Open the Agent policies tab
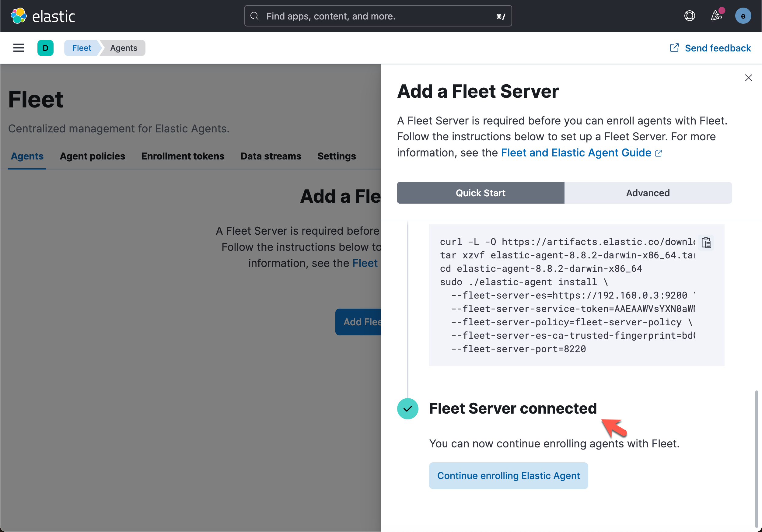762x532 pixels. 92,156
